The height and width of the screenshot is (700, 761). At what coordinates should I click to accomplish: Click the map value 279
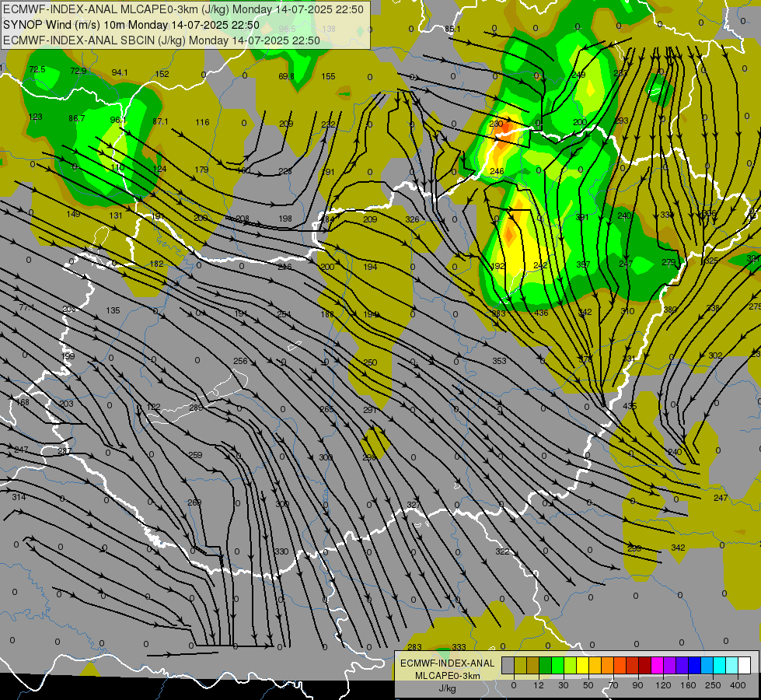[x=668, y=262]
